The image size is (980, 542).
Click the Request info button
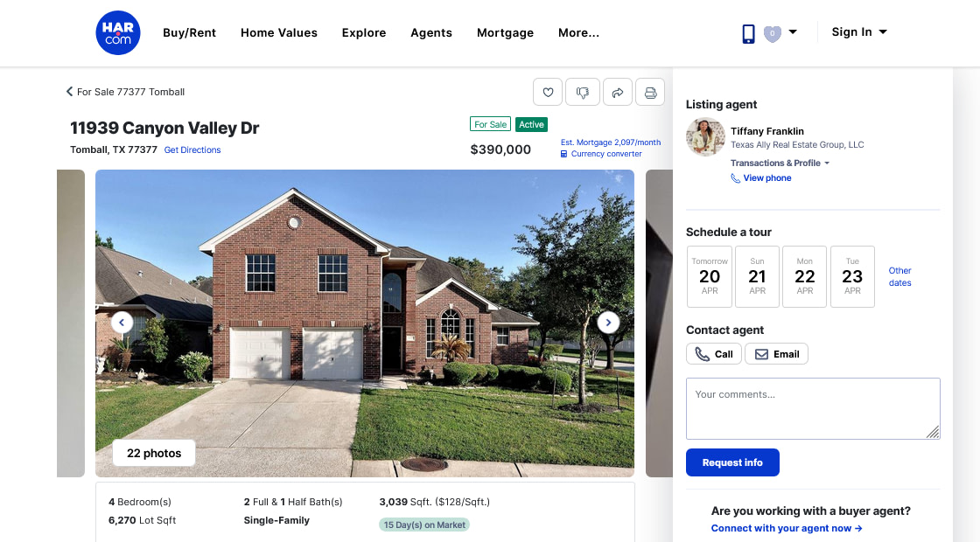732,462
